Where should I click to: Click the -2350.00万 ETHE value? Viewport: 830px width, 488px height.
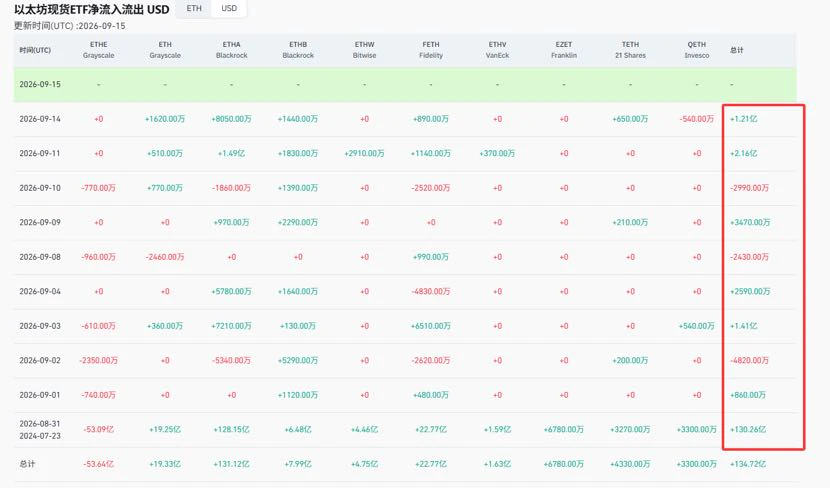pos(98,360)
